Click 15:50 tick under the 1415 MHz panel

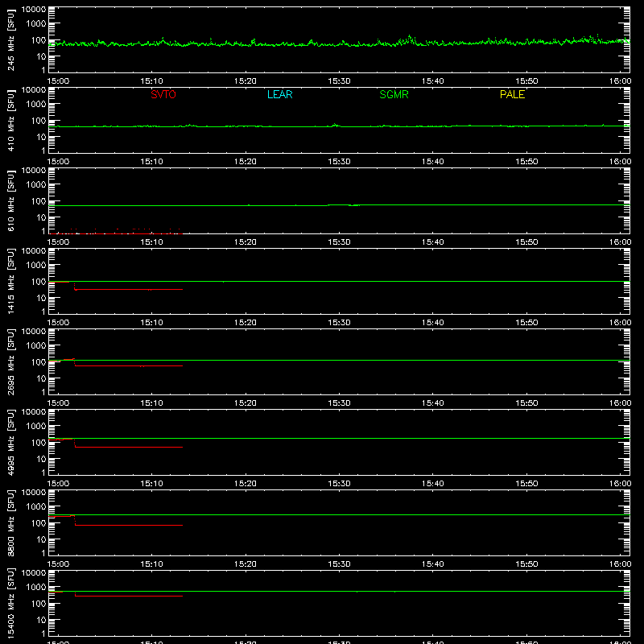526,323
